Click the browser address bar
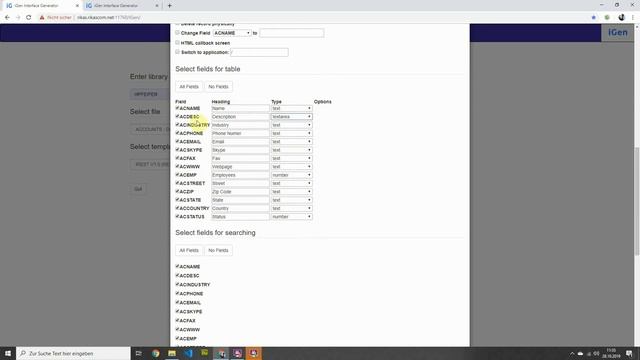The height and width of the screenshot is (360, 640). (310, 18)
